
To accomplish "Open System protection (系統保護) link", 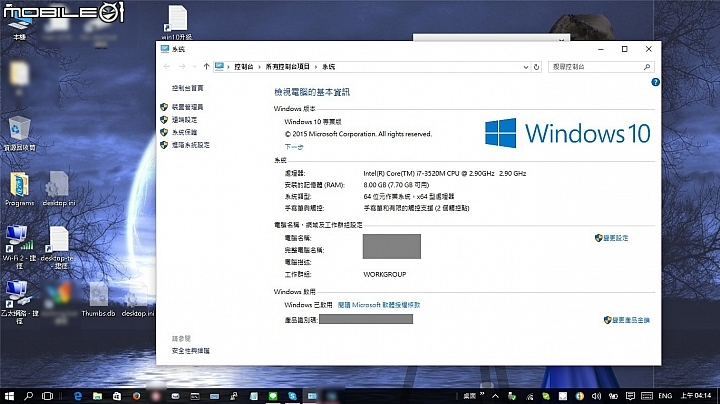I will click(x=184, y=132).
